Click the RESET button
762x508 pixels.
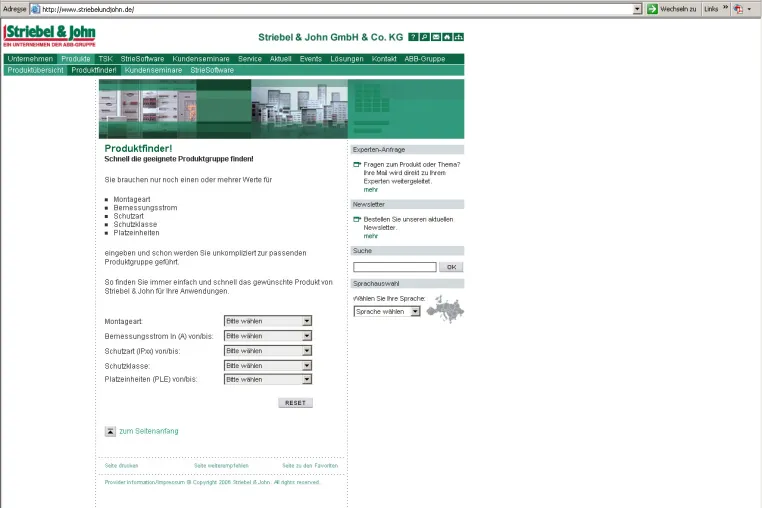tap(295, 403)
